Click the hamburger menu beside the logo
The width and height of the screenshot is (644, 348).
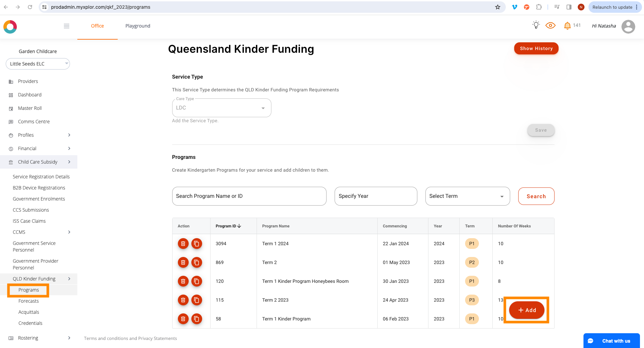pyautogui.click(x=66, y=26)
